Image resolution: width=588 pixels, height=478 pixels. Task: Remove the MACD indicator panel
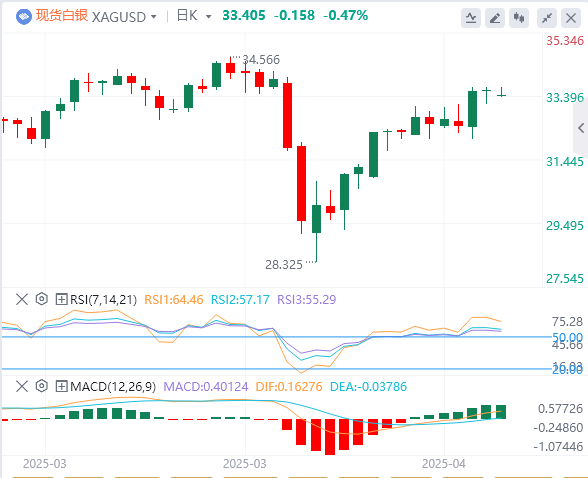(x=22, y=386)
